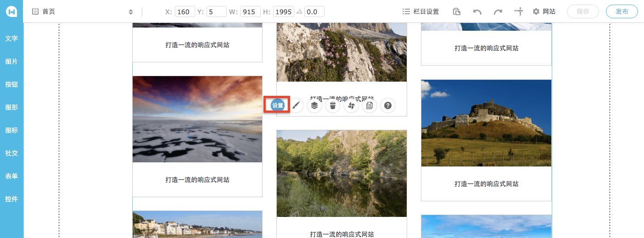The height and width of the screenshot is (238, 644).
Task: Click the trash delete icon
Action: (x=333, y=106)
